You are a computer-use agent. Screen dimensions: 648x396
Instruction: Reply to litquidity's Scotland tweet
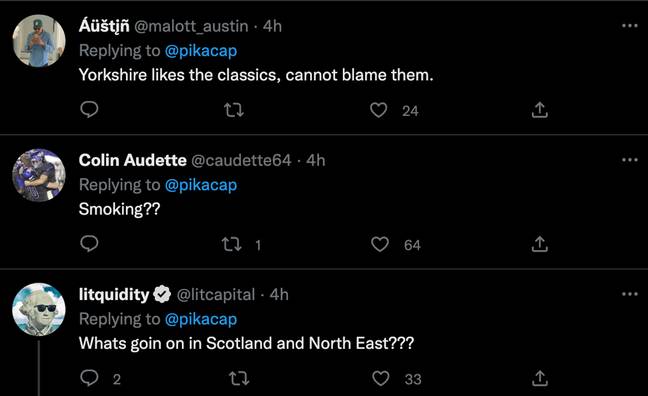point(89,378)
